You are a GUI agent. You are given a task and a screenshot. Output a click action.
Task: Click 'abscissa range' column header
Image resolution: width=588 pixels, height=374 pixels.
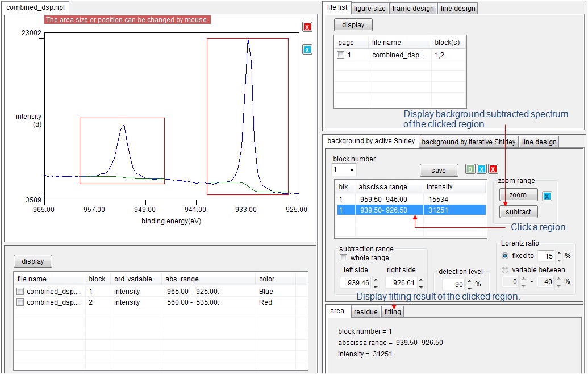click(389, 187)
